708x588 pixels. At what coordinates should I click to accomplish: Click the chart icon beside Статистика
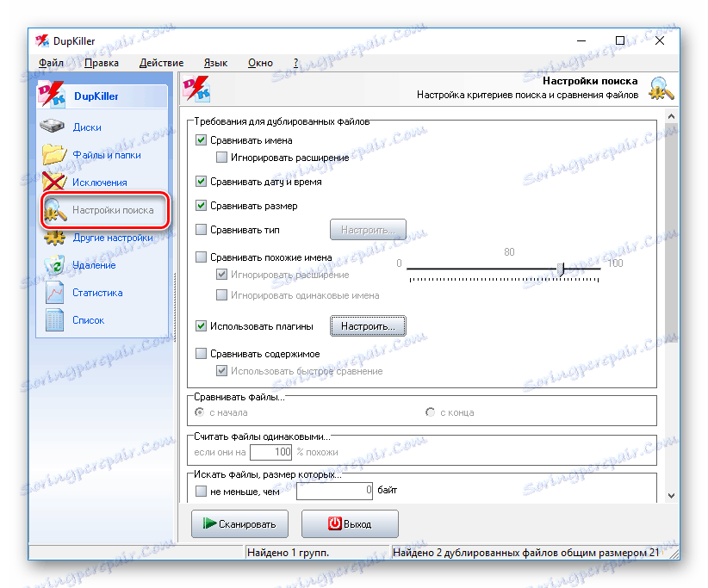(54, 293)
